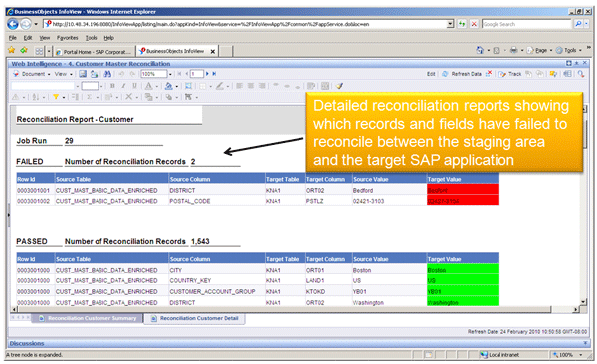Open the font size dropdown arrow
Viewport: 597px width, 364px height.
click(101, 86)
